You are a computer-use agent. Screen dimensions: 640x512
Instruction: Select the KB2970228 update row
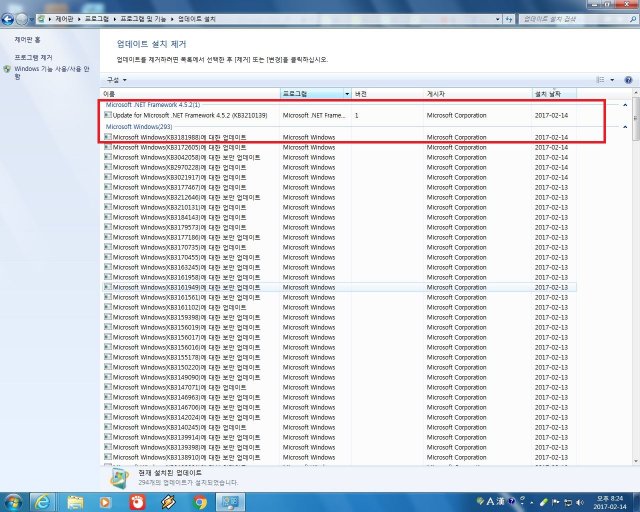tap(339, 167)
